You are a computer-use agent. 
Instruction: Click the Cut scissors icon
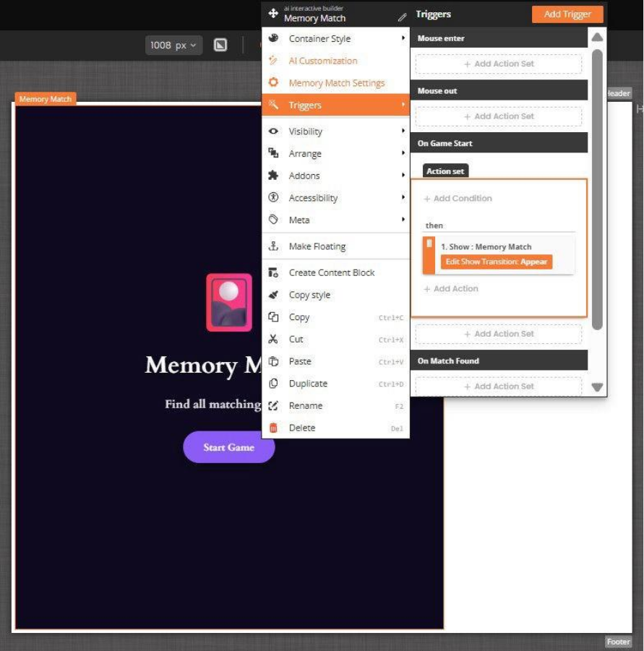point(273,340)
